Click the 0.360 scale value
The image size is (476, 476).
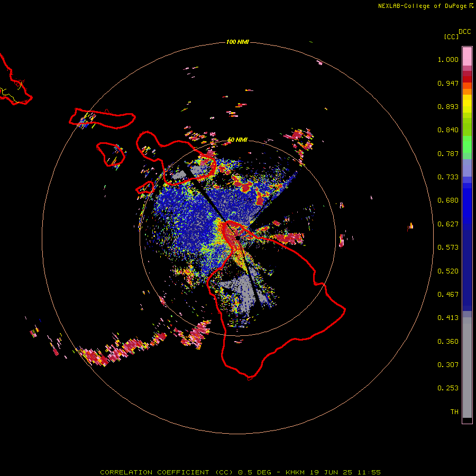(x=448, y=342)
